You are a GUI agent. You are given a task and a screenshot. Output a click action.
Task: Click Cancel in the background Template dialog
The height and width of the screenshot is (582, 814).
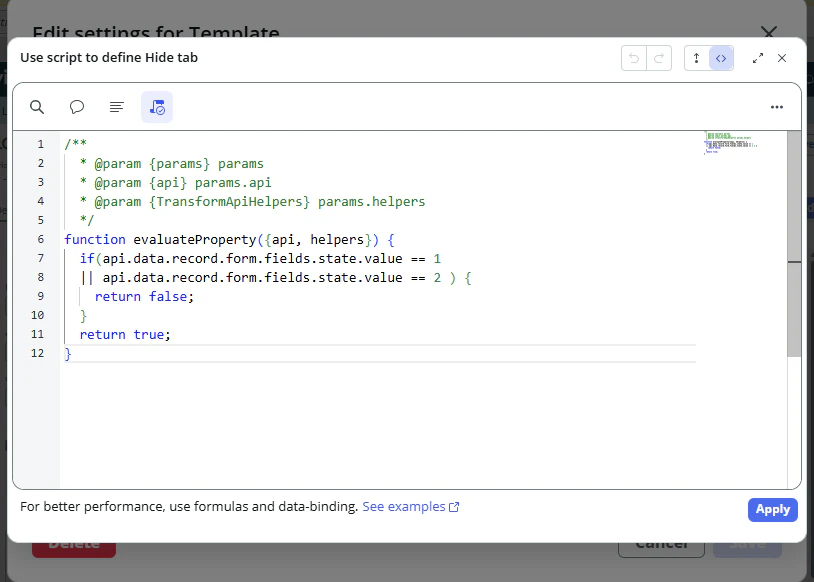pyautogui.click(x=661, y=549)
